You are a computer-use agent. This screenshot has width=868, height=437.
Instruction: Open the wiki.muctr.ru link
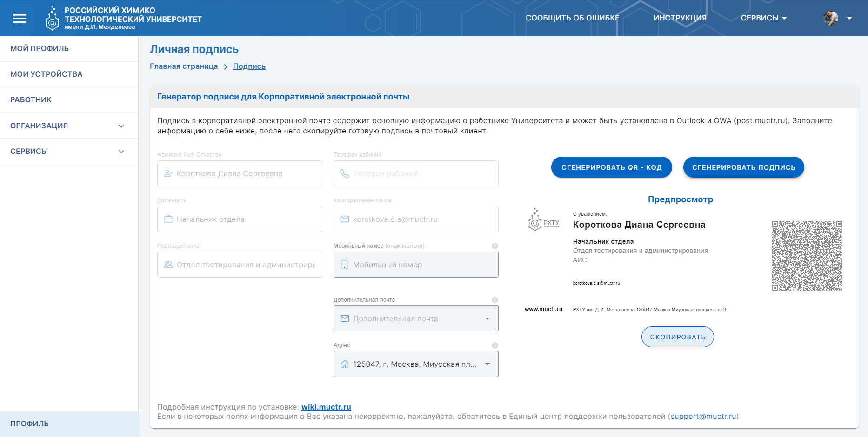[326, 407]
